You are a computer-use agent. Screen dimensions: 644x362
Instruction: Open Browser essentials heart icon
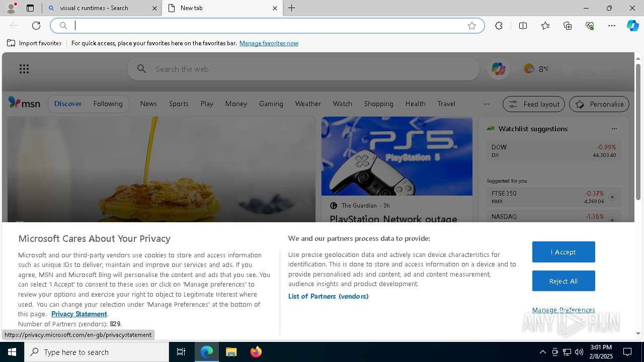coord(590,26)
